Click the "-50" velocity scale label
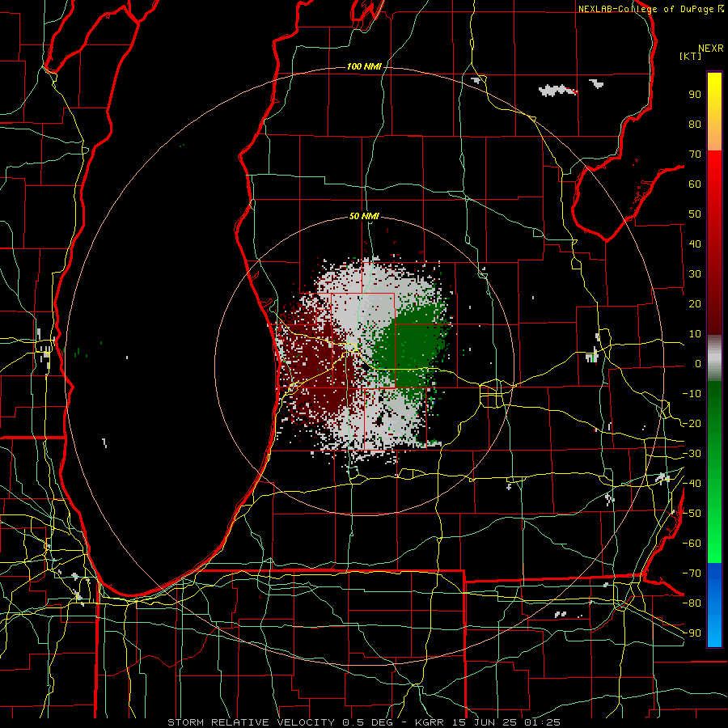728x728 pixels. click(x=692, y=514)
